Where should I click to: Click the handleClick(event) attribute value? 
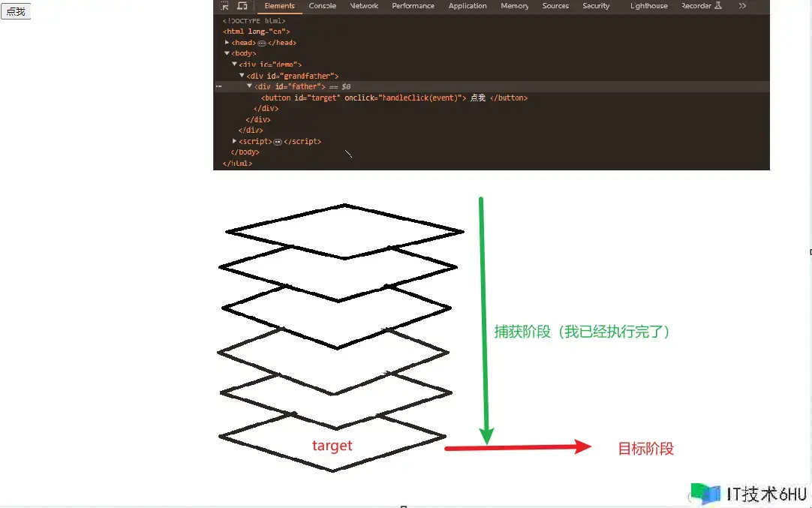click(x=420, y=98)
